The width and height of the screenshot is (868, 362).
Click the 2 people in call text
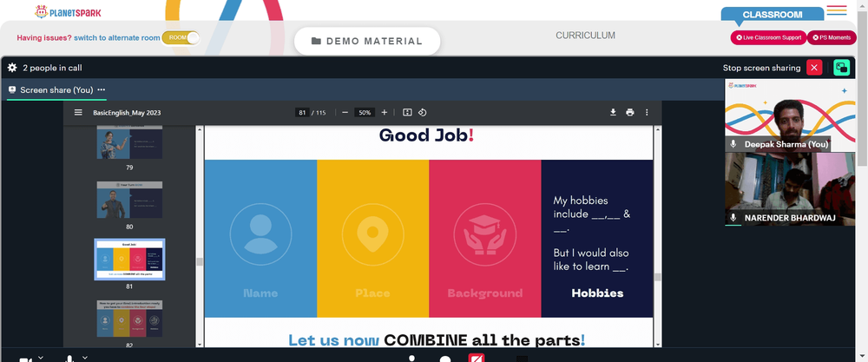52,68
